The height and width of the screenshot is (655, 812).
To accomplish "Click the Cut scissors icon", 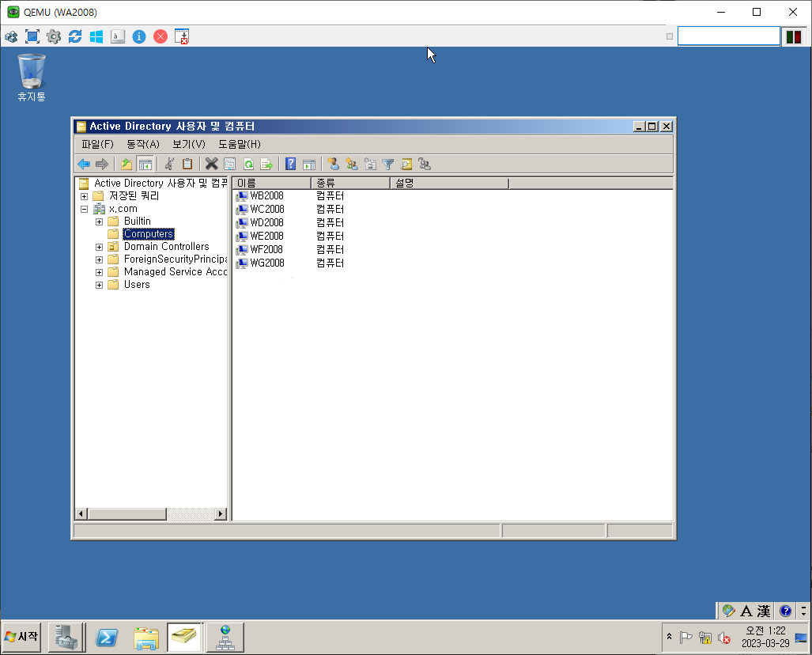I will [x=169, y=165].
